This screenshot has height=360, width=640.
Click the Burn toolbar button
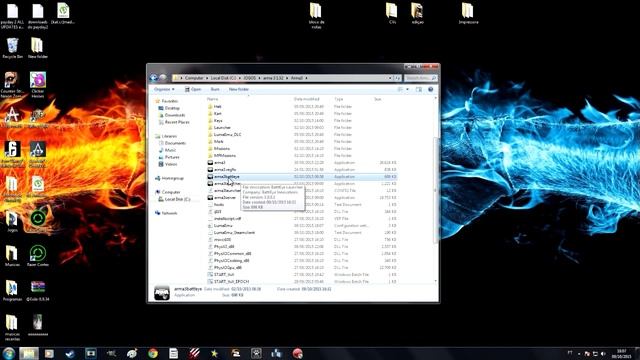[215, 89]
